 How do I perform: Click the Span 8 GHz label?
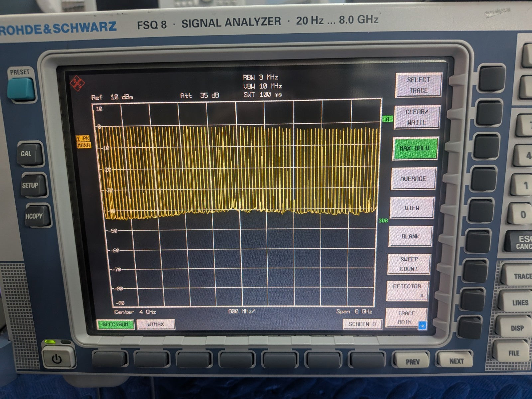[x=354, y=312]
